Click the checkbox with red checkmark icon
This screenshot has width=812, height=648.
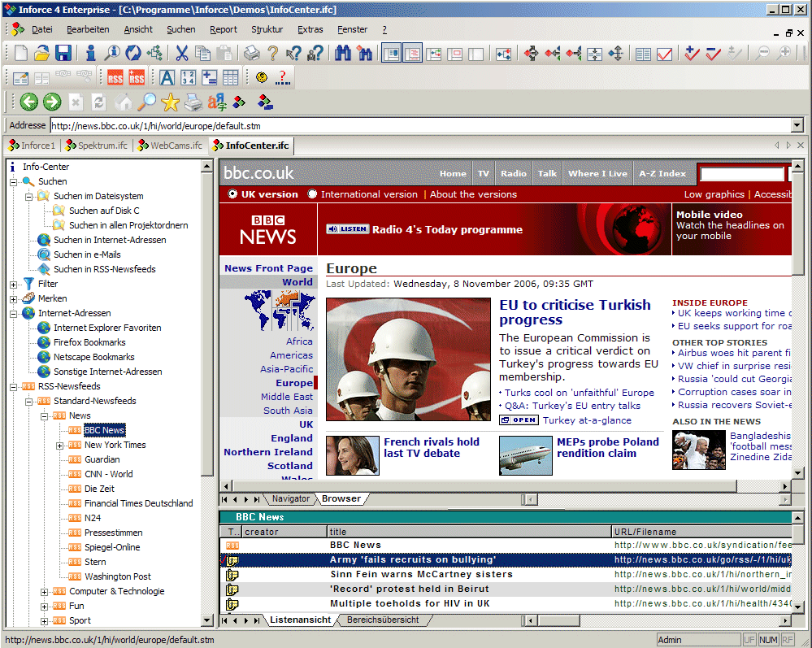[x=664, y=54]
